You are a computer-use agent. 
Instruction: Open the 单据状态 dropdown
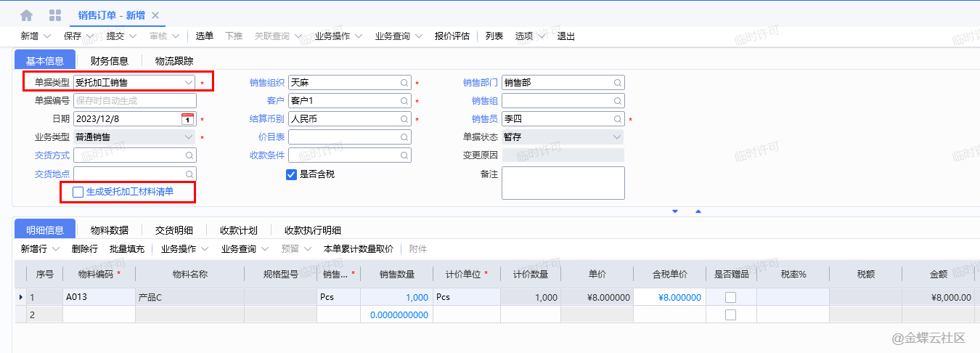click(617, 137)
